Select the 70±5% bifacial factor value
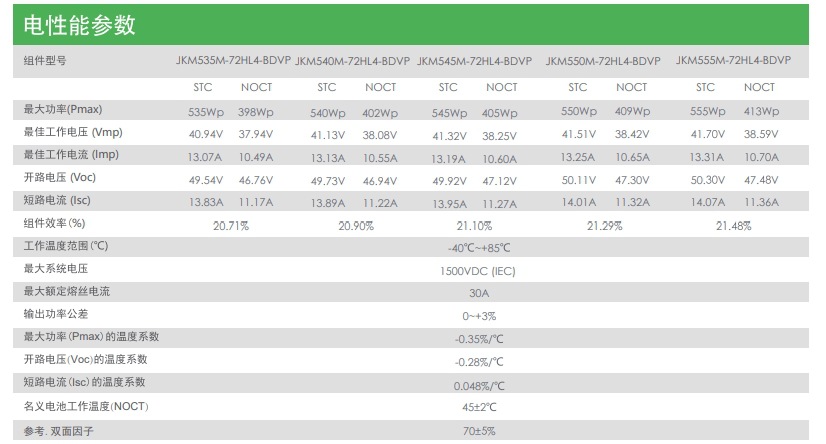826x444 pixels. tap(479, 432)
